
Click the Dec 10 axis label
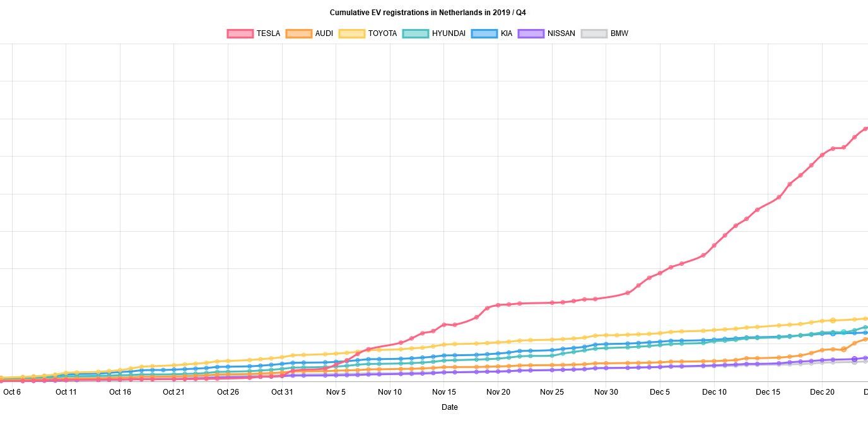pos(714,392)
